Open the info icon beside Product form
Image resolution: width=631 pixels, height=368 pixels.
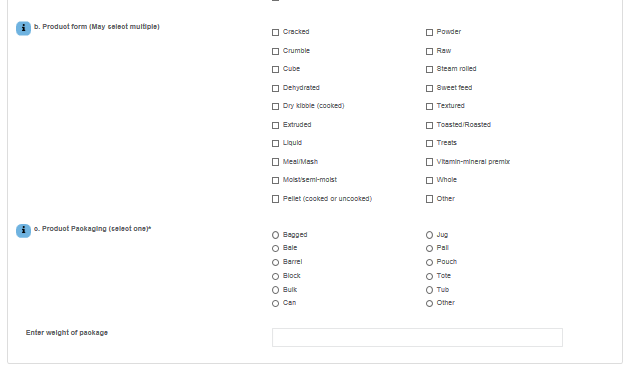click(x=23, y=28)
